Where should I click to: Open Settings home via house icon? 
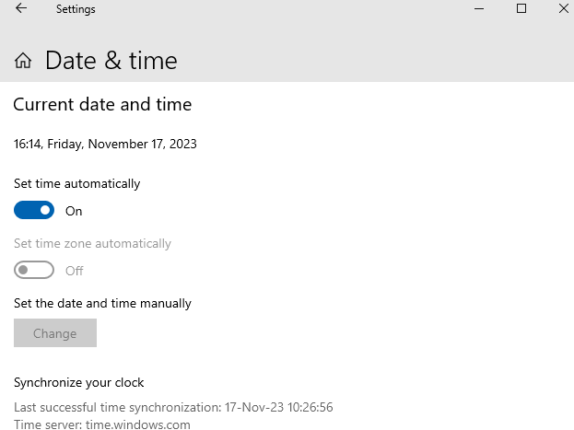23,60
